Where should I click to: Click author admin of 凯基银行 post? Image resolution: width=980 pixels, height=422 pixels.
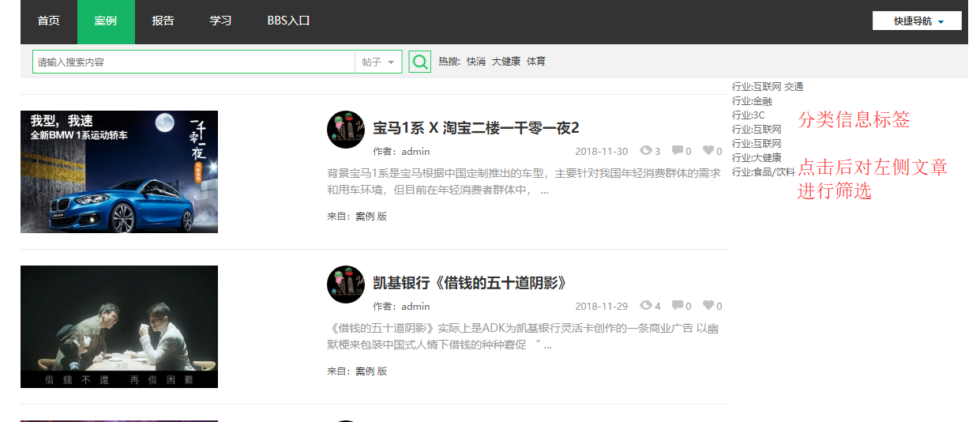415,307
